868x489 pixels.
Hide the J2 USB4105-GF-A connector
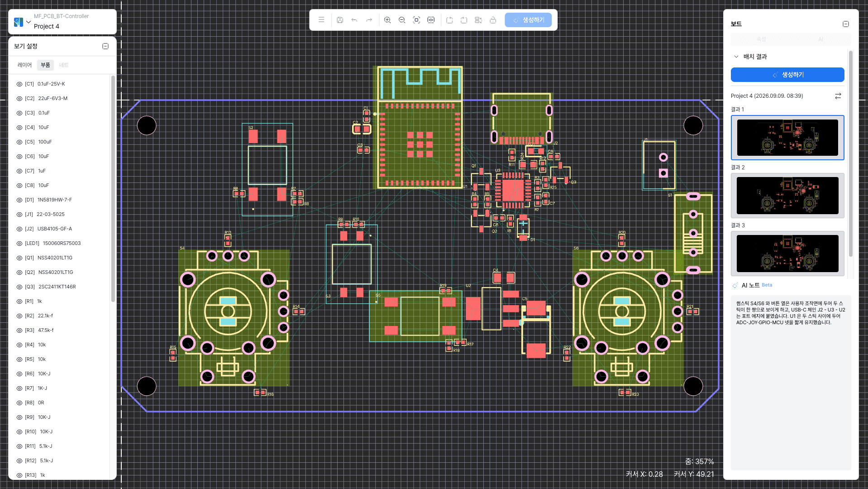tap(19, 229)
